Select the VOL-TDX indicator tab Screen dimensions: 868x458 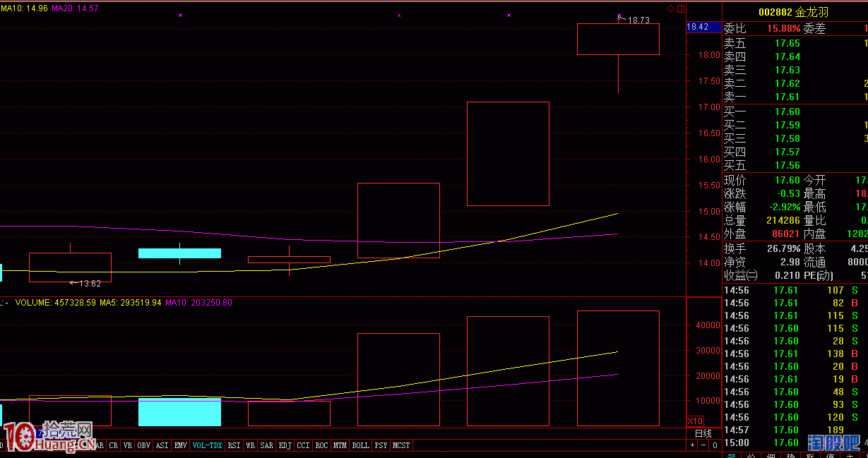(208, 446)
